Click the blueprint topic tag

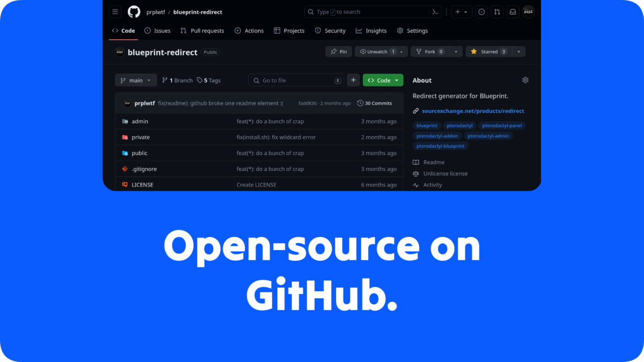(x=427, y=126)
